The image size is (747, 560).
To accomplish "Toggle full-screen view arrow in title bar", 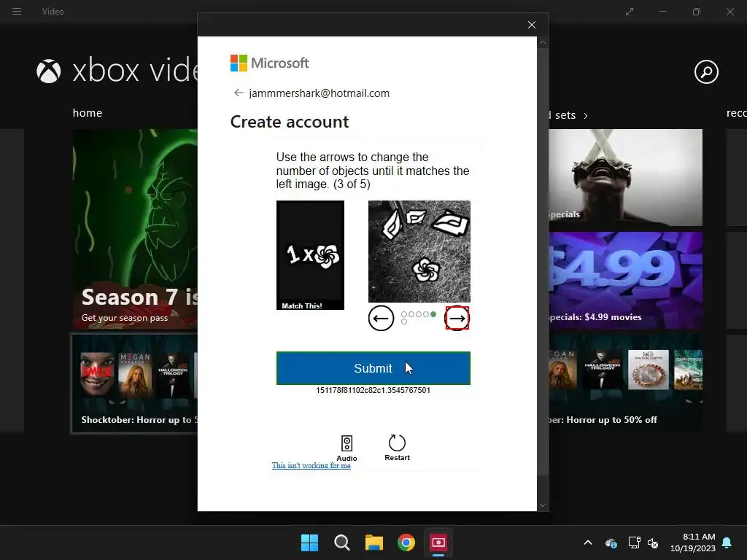I will click(630, 12).
